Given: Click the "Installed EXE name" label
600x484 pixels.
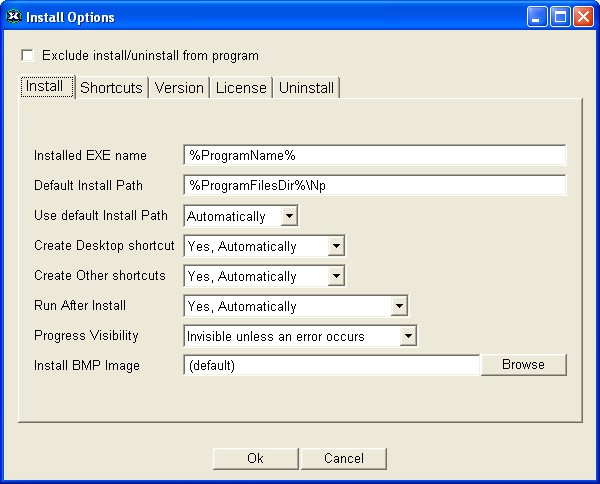Looking at the screenshot, I should pos(90,156).
